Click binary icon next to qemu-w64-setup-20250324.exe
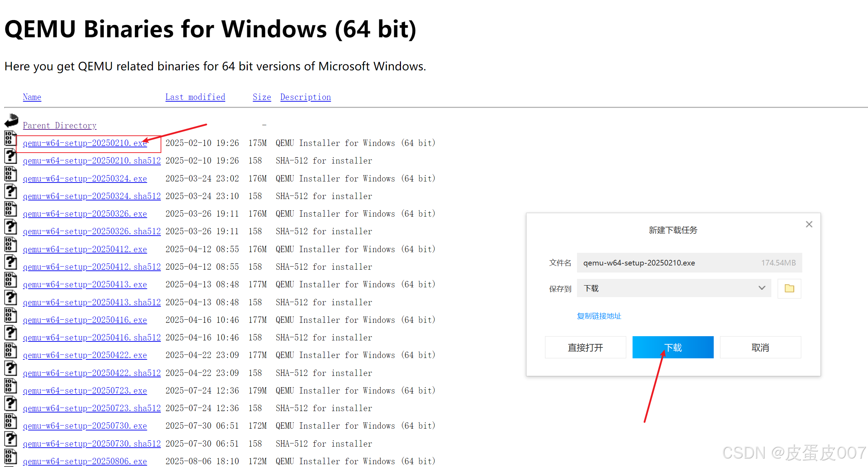This screenshot has height=467, width=868. [10, 174]
